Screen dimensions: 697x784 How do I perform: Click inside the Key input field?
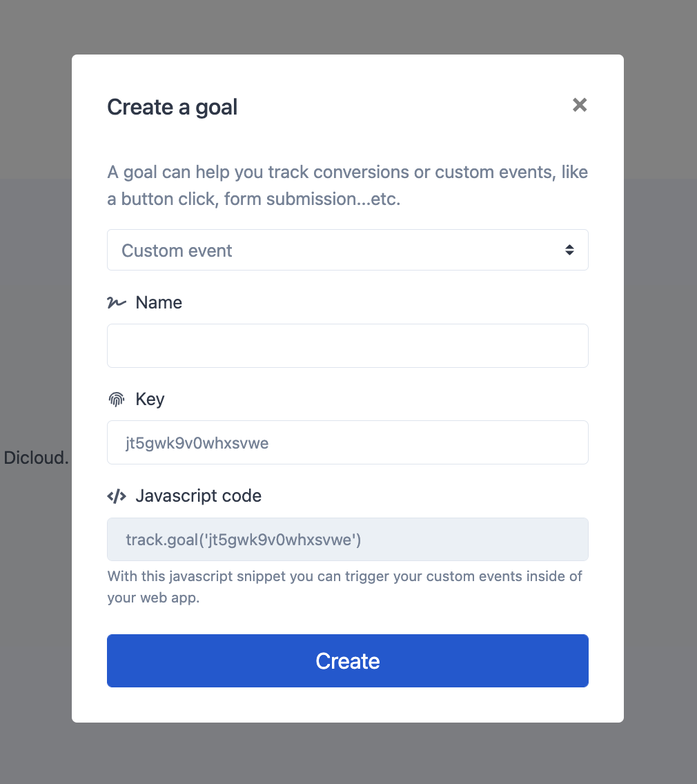tap(348, 442)
